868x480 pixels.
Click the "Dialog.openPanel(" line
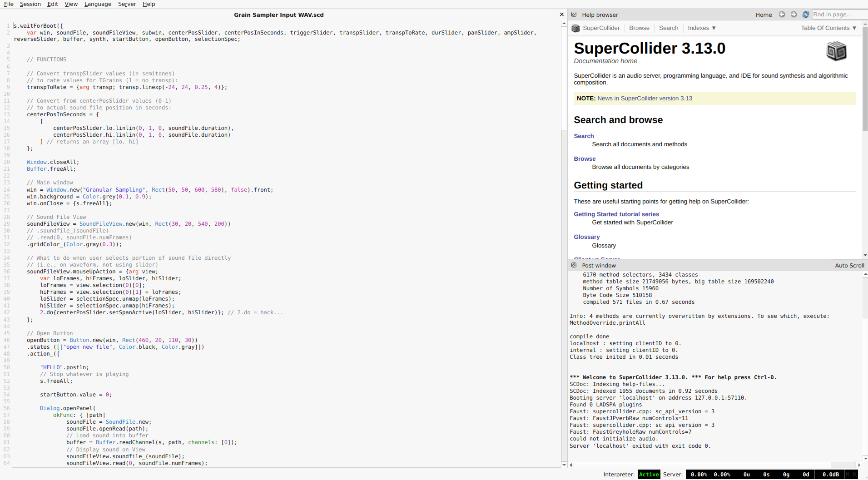coord(68,409)
